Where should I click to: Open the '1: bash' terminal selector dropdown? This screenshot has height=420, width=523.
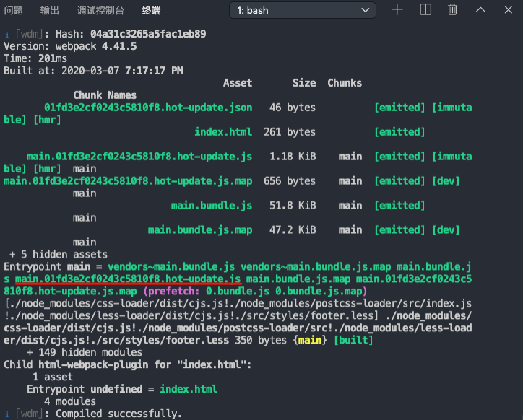tap(303, 10)
